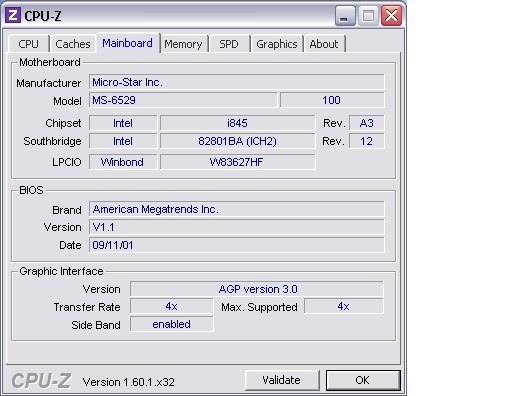This screenshot has height=396, width=512.
Task: Open the About tab
Action: point(324,44)
